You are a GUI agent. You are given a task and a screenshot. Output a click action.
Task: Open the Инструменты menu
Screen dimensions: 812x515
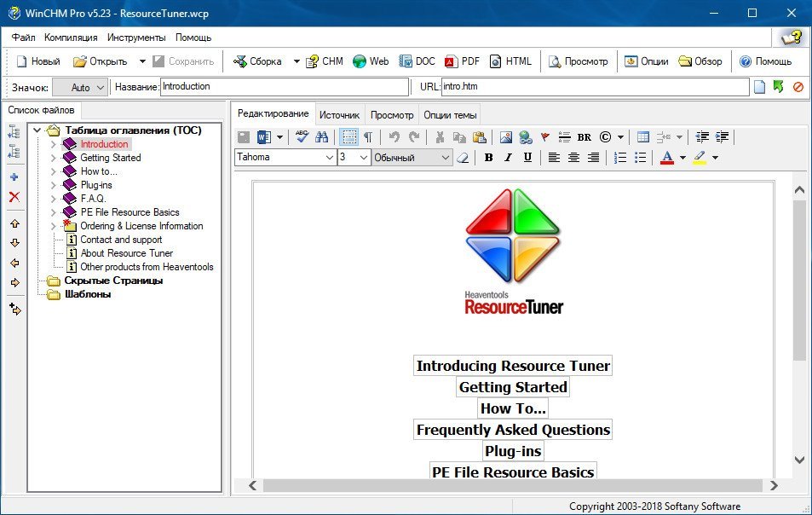pyautogui.click(x=136, y=38)
